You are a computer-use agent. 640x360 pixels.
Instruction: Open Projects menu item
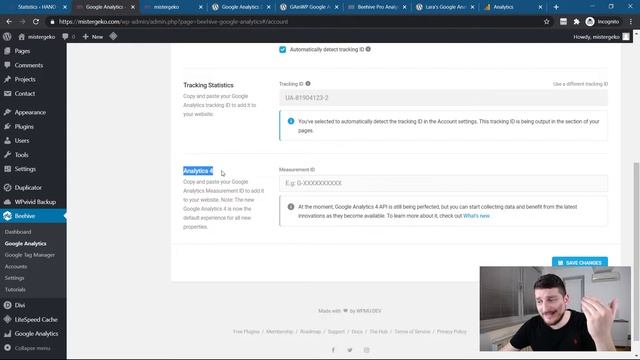(25, 79)
